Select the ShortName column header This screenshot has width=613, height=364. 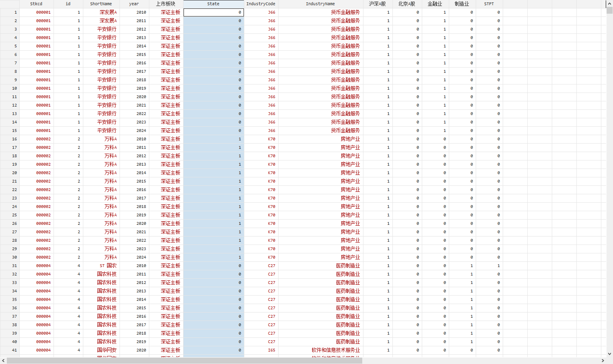101,4
